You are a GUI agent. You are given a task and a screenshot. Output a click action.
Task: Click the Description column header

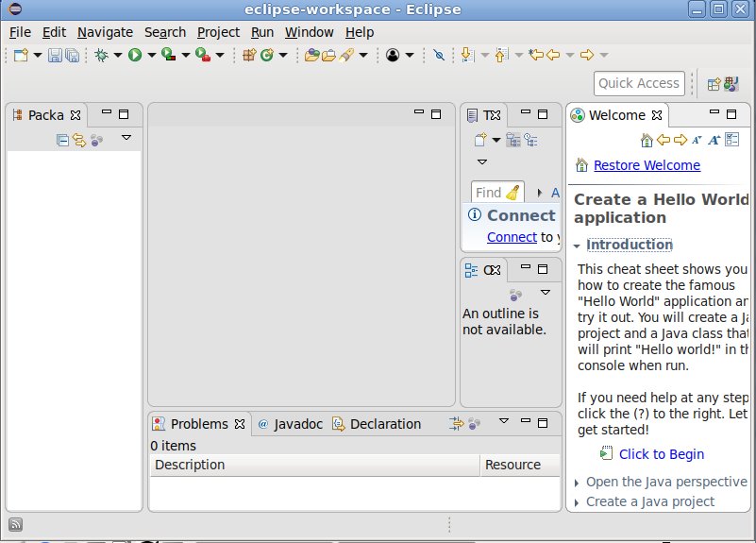315,465
